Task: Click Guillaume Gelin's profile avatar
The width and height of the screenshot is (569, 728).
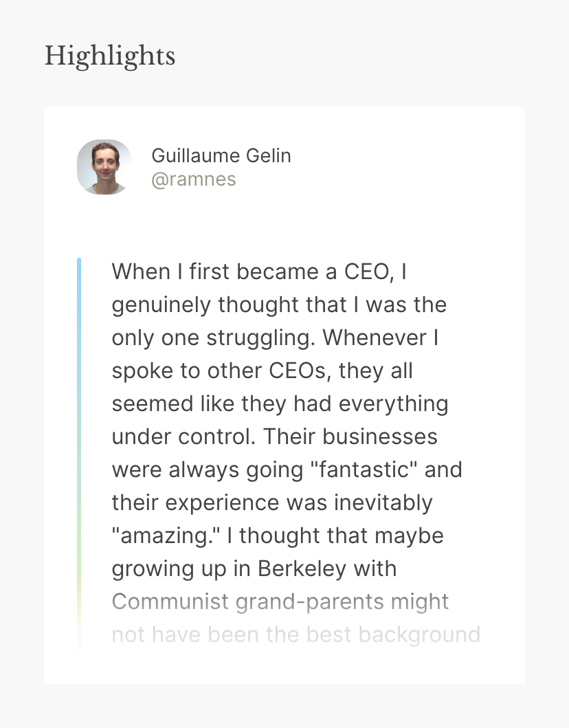Action: 104,167
